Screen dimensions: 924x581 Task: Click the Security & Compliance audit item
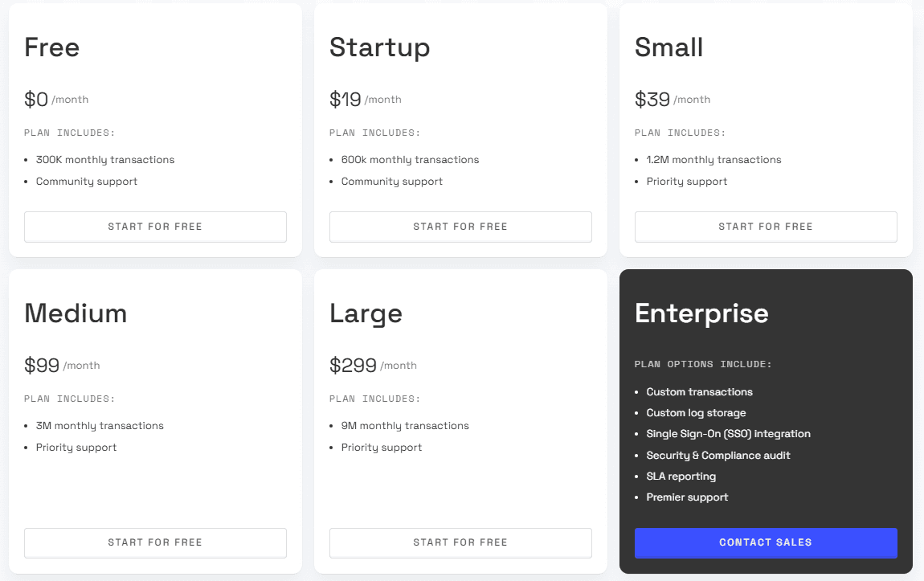click(718, 455)
